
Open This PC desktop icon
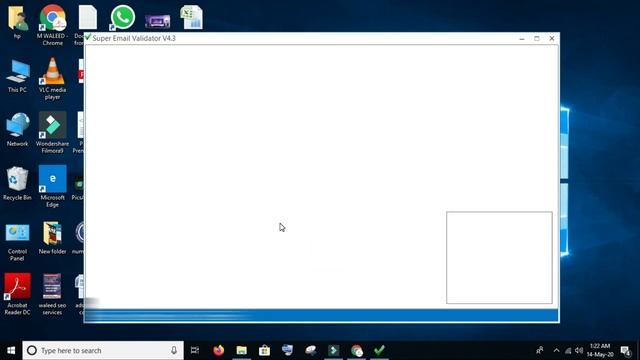[x=17, y=76]
